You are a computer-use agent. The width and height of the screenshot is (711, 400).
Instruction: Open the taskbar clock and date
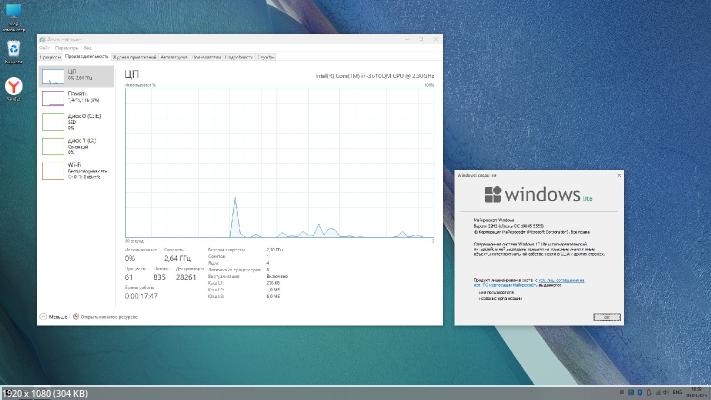pyautogui.click(x=697, y=392)
